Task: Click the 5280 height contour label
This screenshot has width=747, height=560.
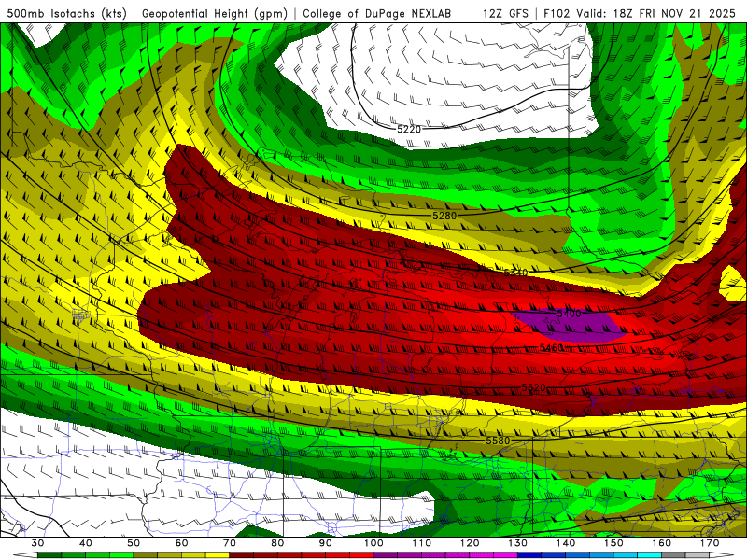Action: coord(444,216)
